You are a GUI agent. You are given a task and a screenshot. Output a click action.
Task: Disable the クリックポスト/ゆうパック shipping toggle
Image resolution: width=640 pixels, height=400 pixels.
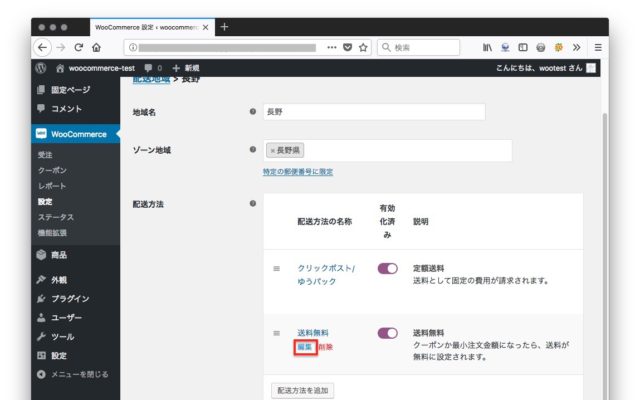tap(387, 268)
